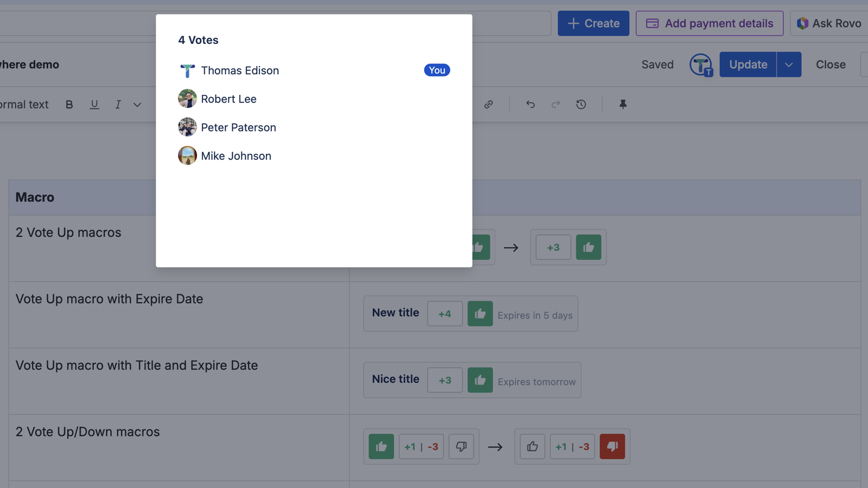This screenshot has height=488, width=868.
Task: Click the Bold formatting icon
Action: (69, 105)
